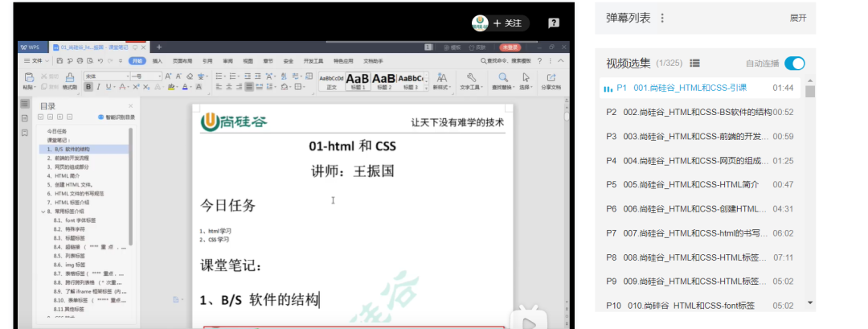Click the outline/table-of-contents sidebar icon

click(24, 104)
